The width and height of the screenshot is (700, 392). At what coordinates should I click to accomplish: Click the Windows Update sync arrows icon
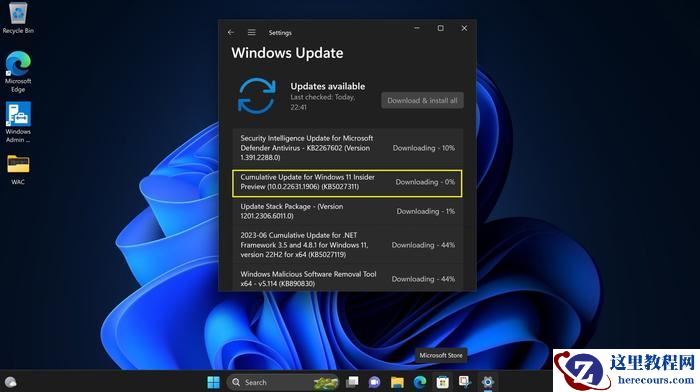257,95
